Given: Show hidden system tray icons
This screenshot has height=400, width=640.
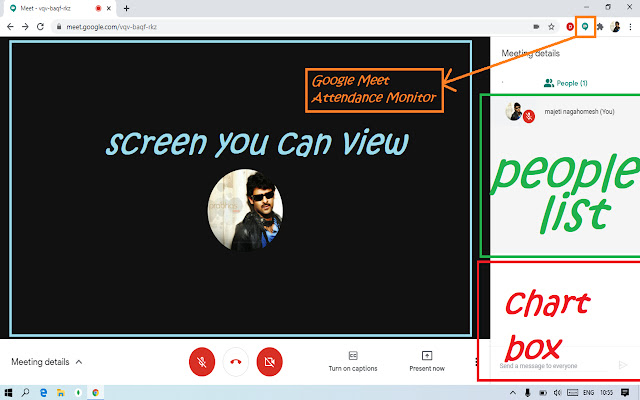Looking at the screenshot, I should click(x=513, y=393).
